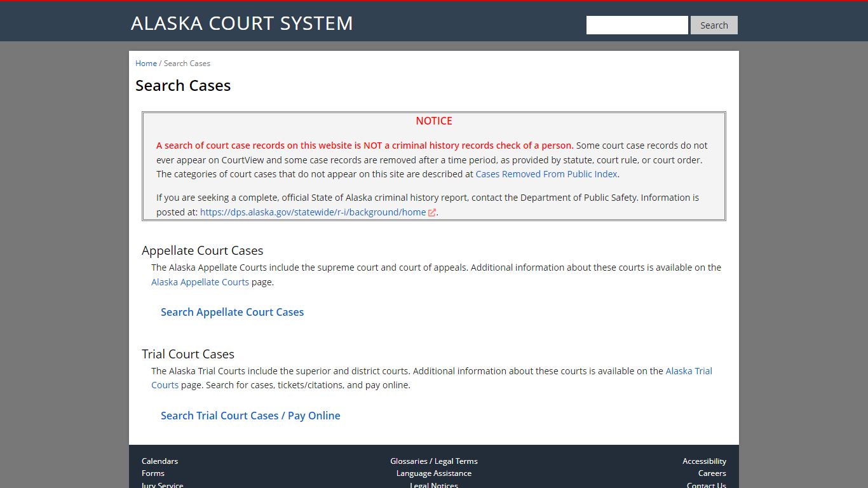Click the red NOTICE heading text
This screenshot has height=488, width=868.
pos(434,121)
